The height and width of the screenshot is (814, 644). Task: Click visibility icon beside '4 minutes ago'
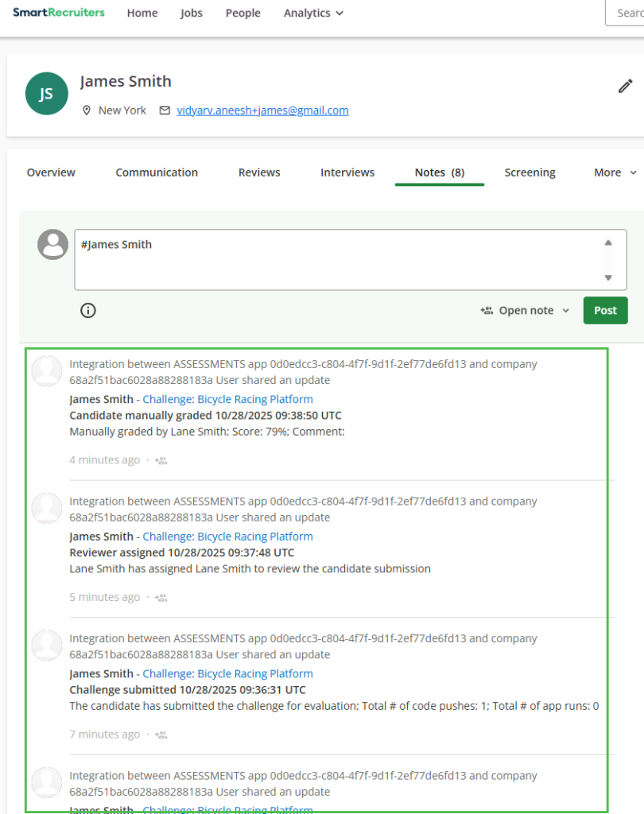click(161, 460)
